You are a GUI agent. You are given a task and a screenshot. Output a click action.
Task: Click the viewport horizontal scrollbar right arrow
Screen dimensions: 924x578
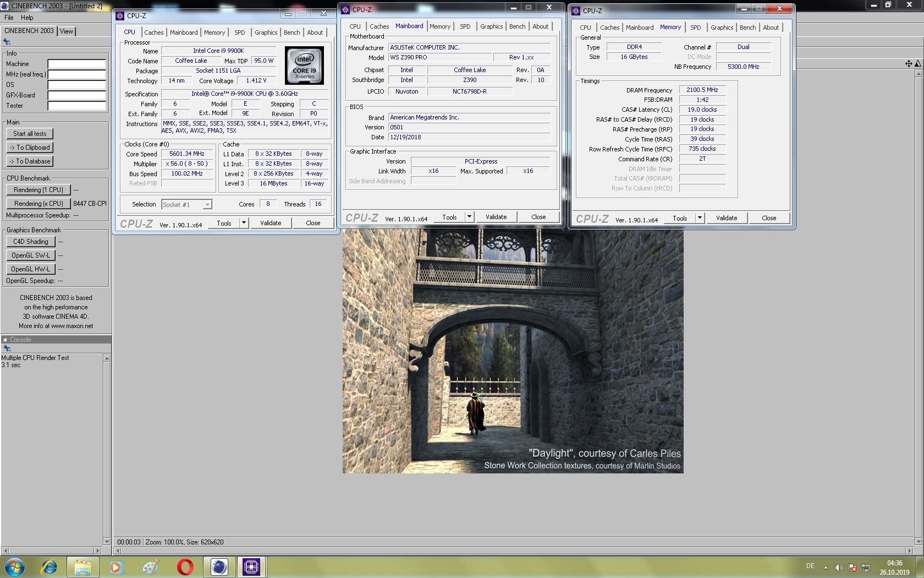tap(909, 550)
